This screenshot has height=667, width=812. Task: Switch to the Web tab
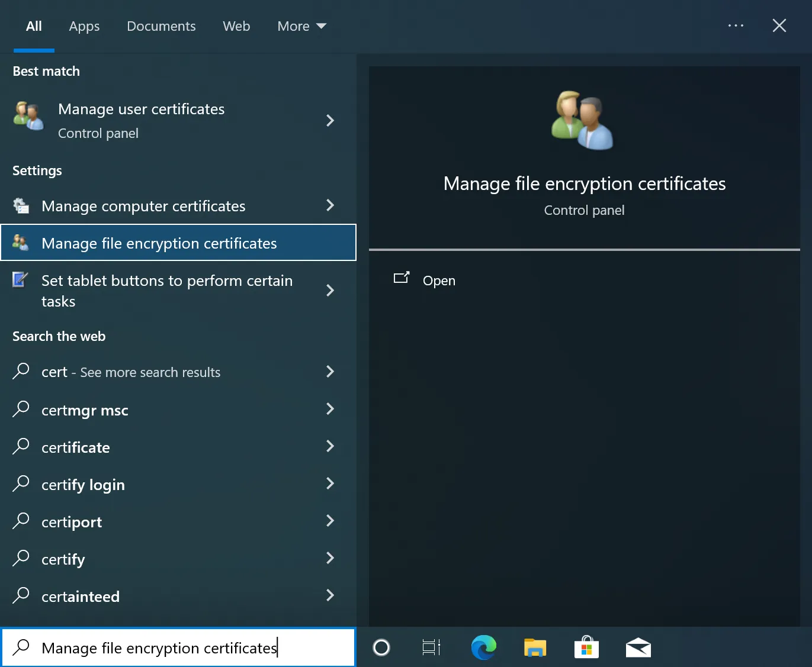[x=236, y=26]
